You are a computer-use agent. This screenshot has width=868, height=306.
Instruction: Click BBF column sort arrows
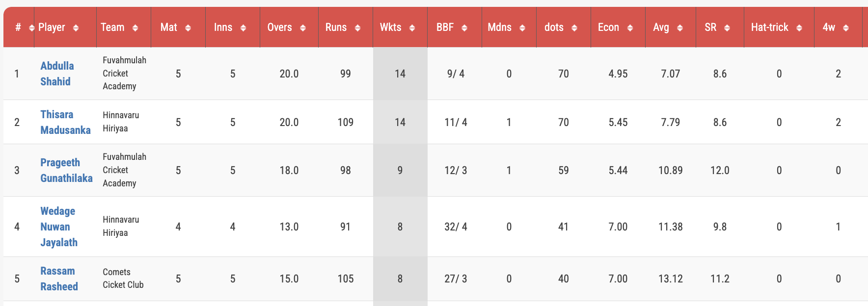pos(464,28)
